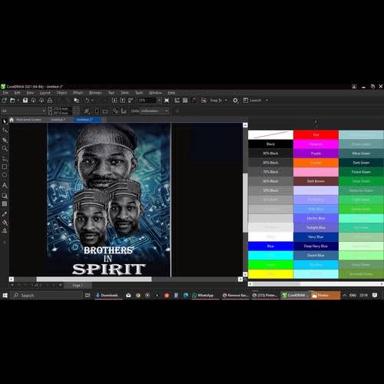This screenshot has width=384, height=384.
Task: Click the Print icon
Action: tap(50, 100)
